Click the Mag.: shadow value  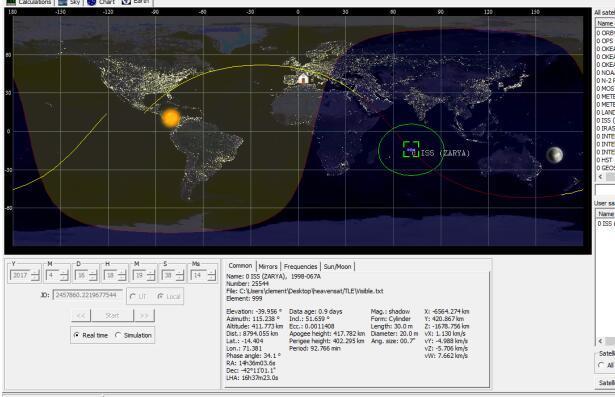[390, 311]
